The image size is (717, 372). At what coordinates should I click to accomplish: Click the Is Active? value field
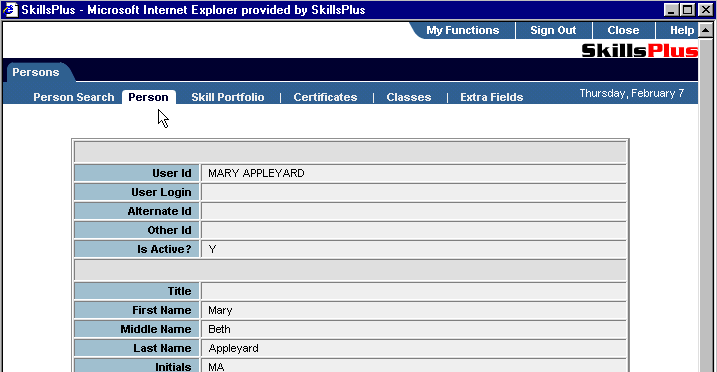(413, 249)
